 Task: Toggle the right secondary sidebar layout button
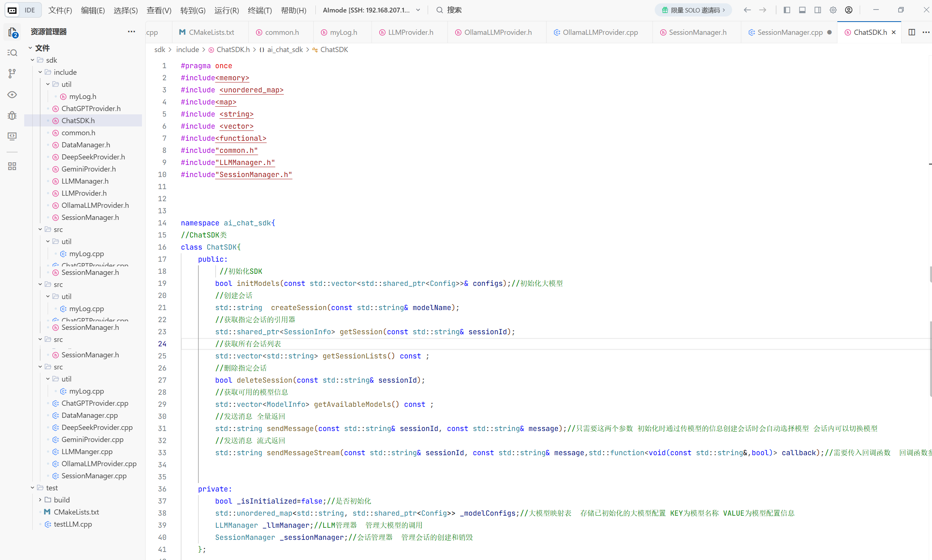point(818,10)
